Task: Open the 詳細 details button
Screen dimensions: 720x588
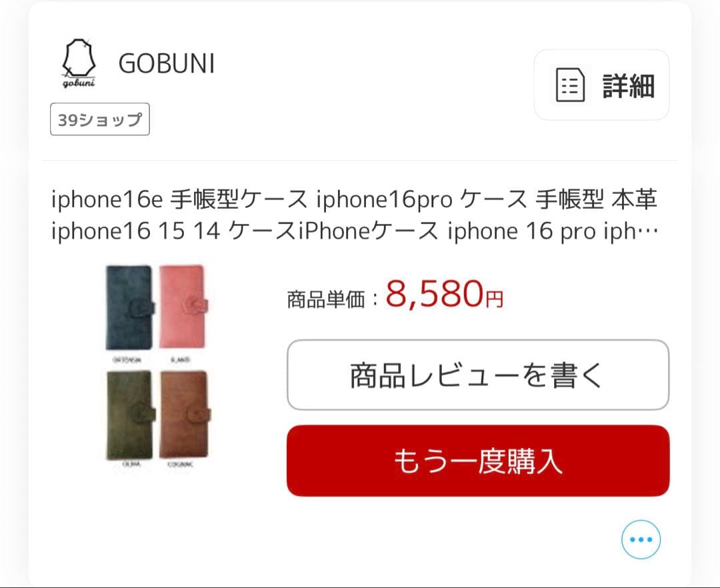Action: [x=601, y=85]
